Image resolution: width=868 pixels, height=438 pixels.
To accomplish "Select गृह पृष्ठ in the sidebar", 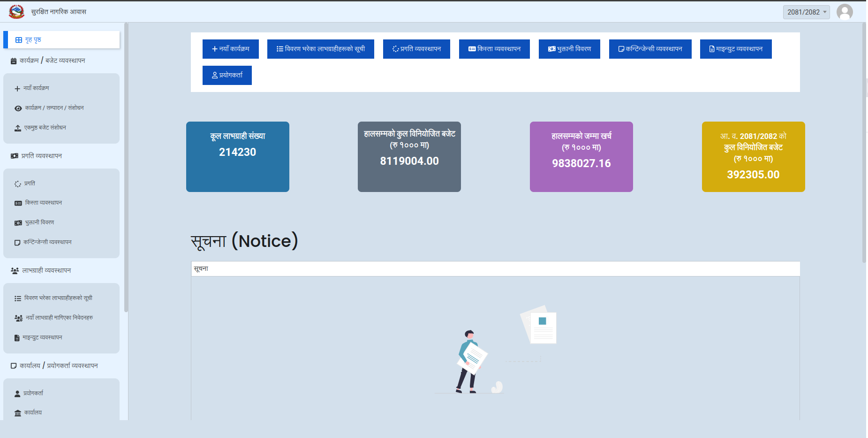I will pyautogui.click(x=33, y=40).
